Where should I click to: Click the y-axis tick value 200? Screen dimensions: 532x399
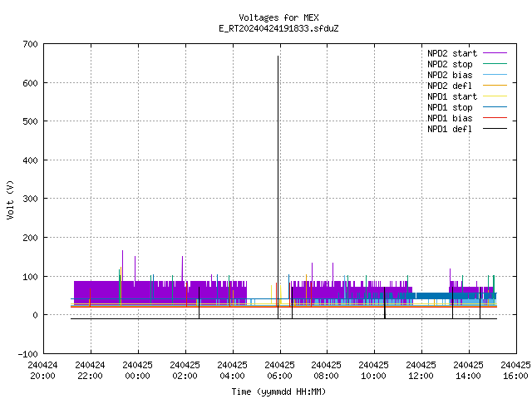click(30, 238)
